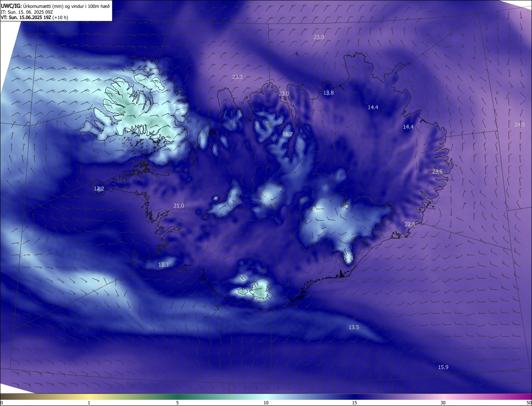The height and width of the screenshot is (406, 532).
Task: Click the valid time 'VT: Sun. 15.06.2025 19Z'
Action: coord(27,17)
